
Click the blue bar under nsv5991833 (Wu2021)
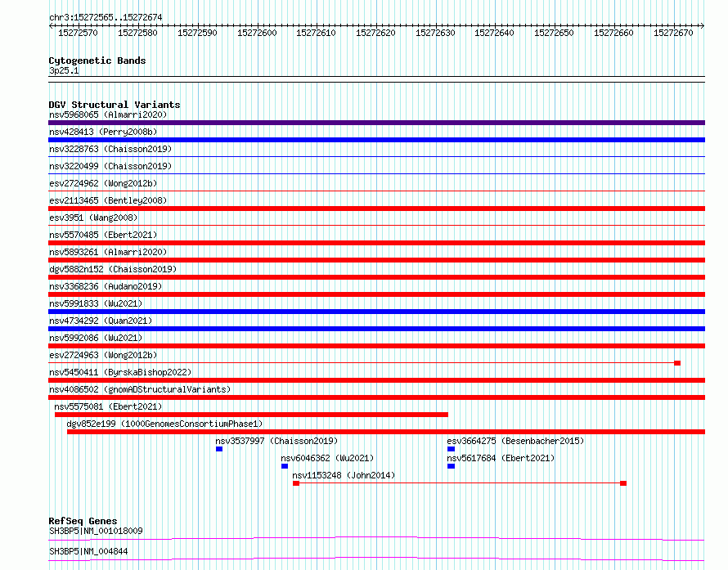point(376,312)
